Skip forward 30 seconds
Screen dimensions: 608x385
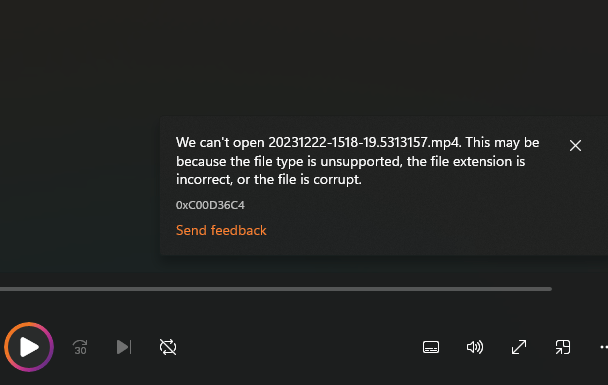click(x=80, y=347)
